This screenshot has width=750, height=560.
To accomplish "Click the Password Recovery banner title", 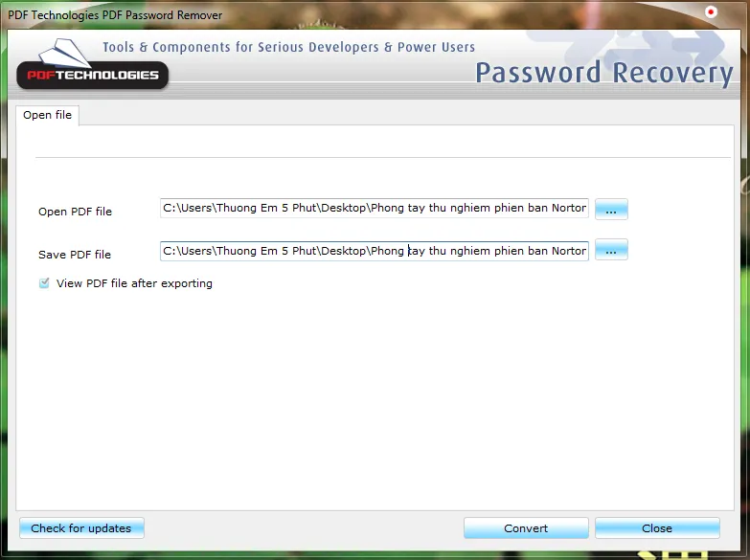I will (x=603, y=73).
